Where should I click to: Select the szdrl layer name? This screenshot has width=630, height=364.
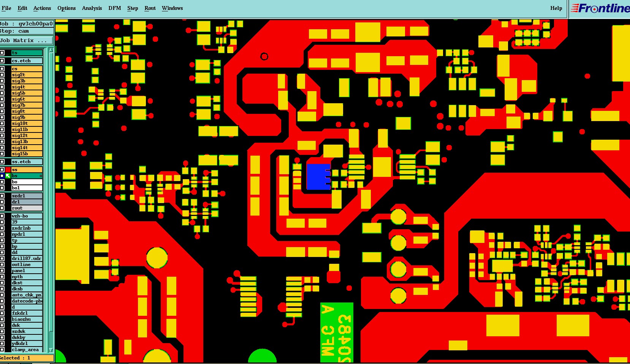point(27,196)
